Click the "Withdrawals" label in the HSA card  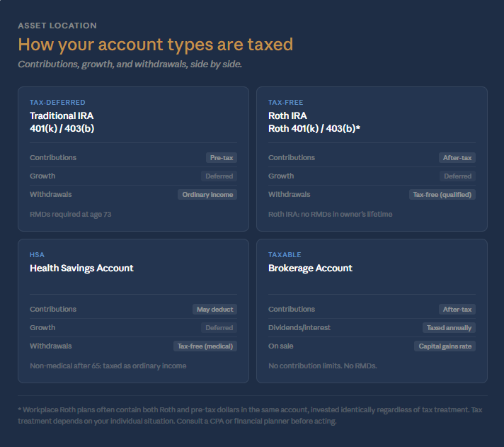click(x=51, y=346)
